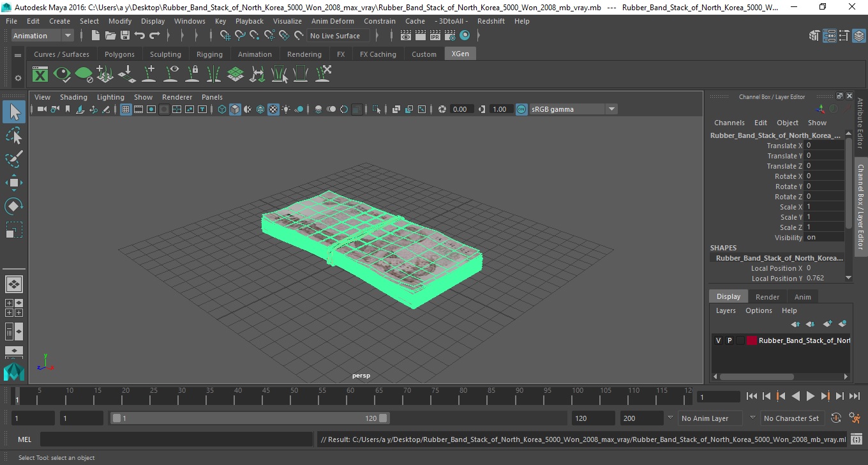Select the Rotate tool in the toolbox
The image size is (868, 465).
(14, 206)
